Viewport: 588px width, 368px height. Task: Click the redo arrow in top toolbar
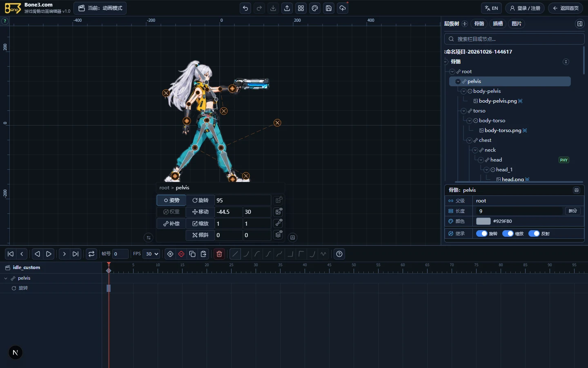(259, 8)
